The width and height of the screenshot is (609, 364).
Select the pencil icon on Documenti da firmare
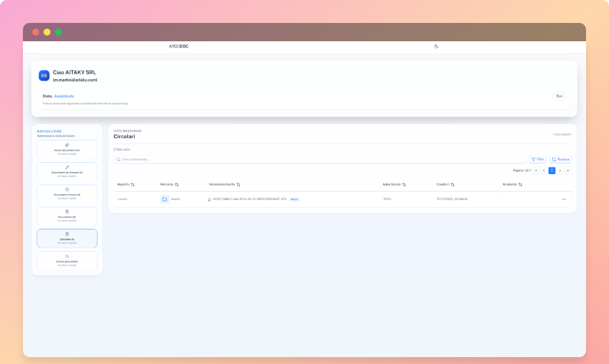coord(67,167)
